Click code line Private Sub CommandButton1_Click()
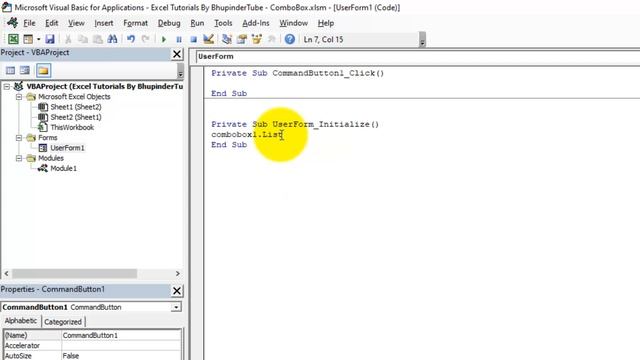The image size is (640, 360). [298, 73]
